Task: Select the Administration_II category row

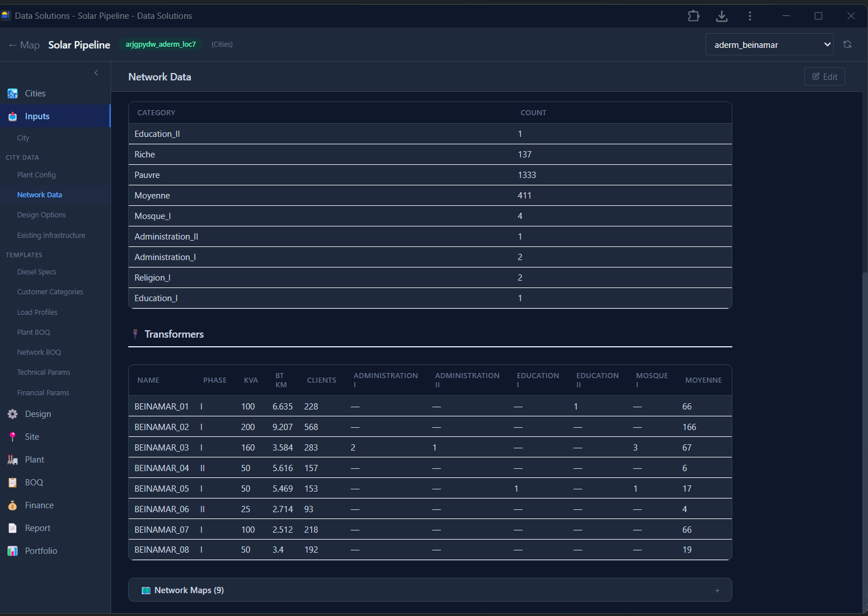Action: tap(430, 237)
